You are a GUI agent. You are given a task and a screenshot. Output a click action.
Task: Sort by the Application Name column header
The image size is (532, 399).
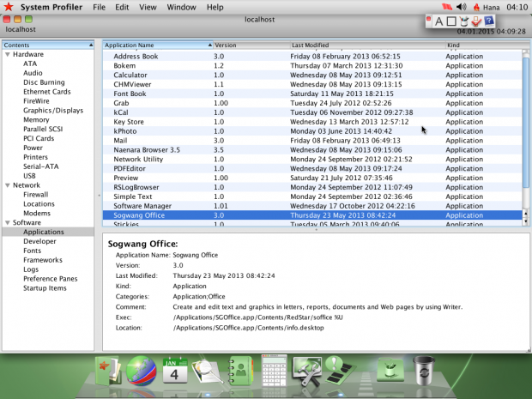(157, 45)
